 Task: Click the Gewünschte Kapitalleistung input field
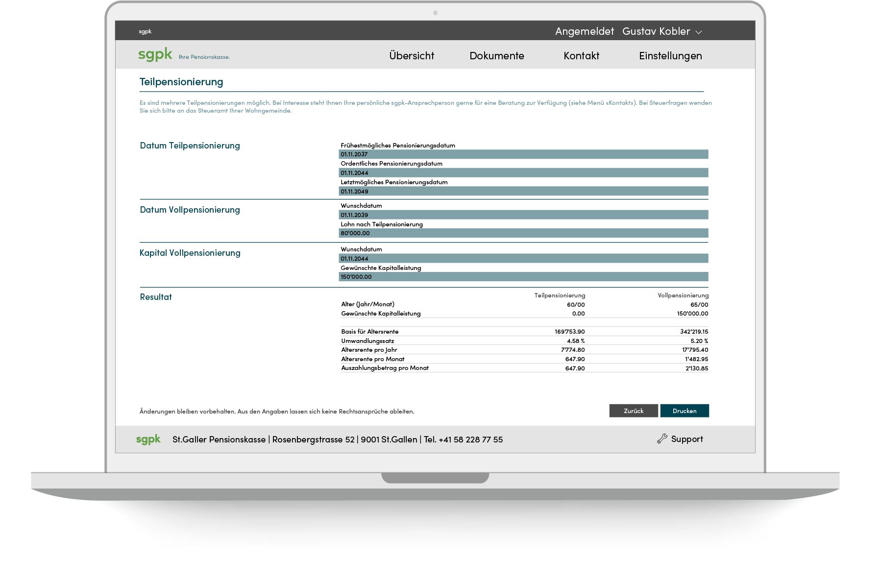click(523, 277)
